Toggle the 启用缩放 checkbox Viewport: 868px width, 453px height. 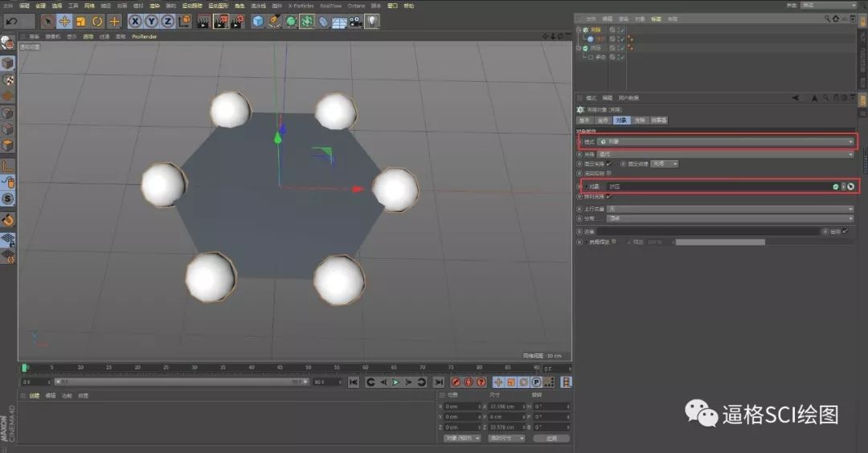click(613, 242)
